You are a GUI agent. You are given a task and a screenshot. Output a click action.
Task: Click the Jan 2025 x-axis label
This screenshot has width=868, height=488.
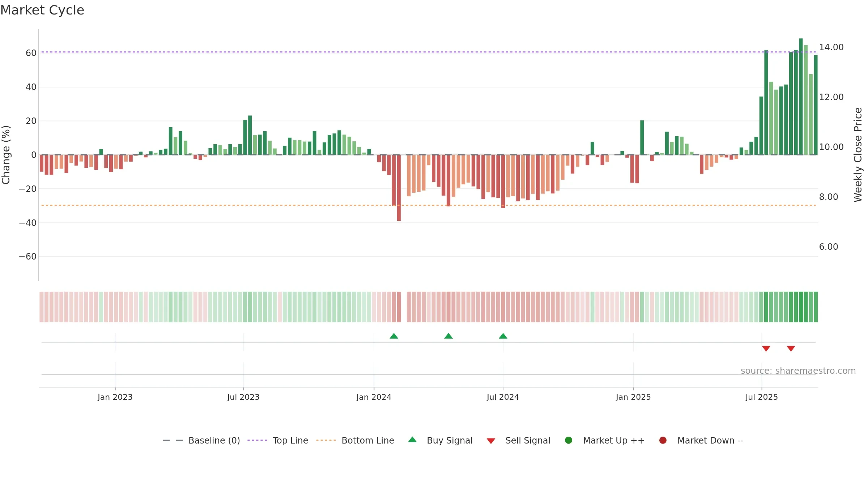tap(633, 397)
